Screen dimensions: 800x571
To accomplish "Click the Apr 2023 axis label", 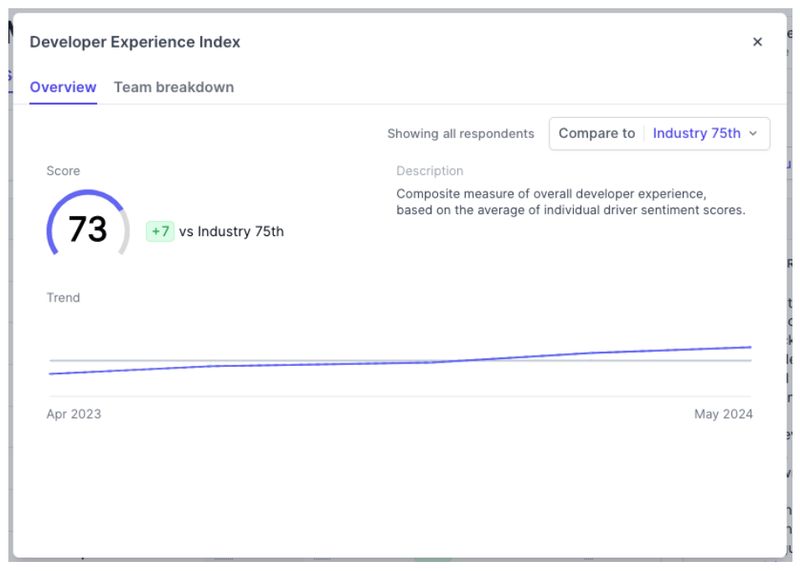I will click(x=74, y=414).
